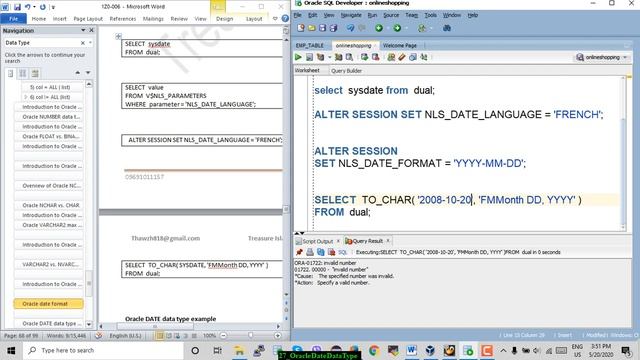Open search options dropdown in Navigation search box
Screen dimensions: 640x360
90,42
